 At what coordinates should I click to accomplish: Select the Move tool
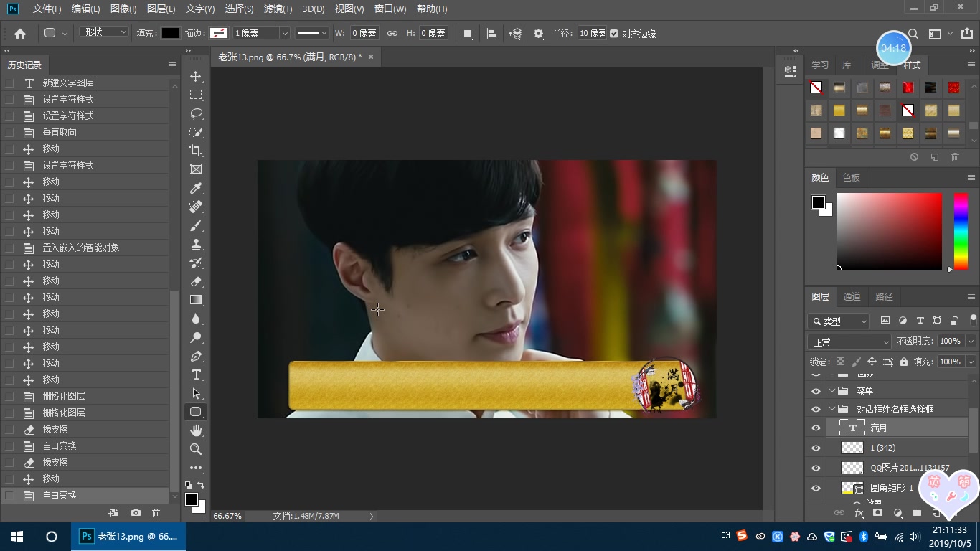pos(196,76)
